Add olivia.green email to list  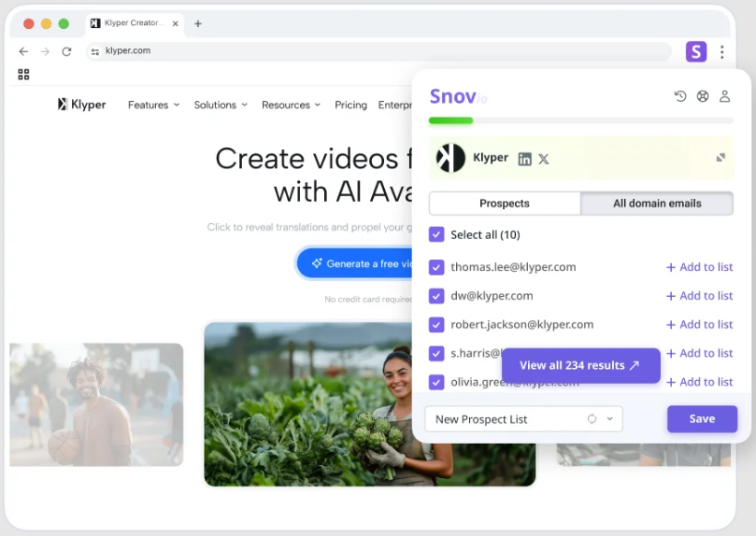tap(699, 382)
